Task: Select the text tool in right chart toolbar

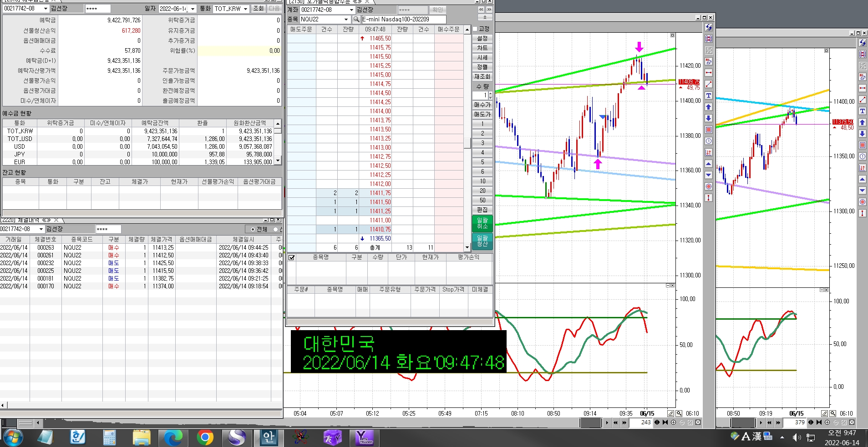Action: [x=863, y=111]
